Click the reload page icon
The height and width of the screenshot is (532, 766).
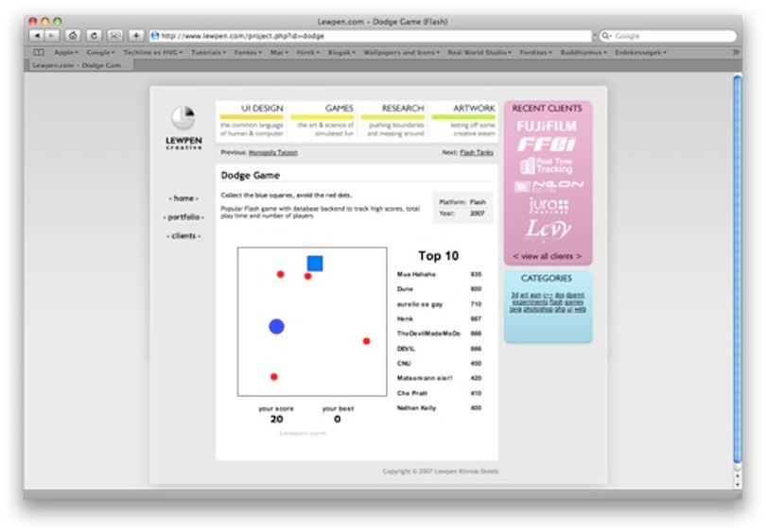(94, 36)
